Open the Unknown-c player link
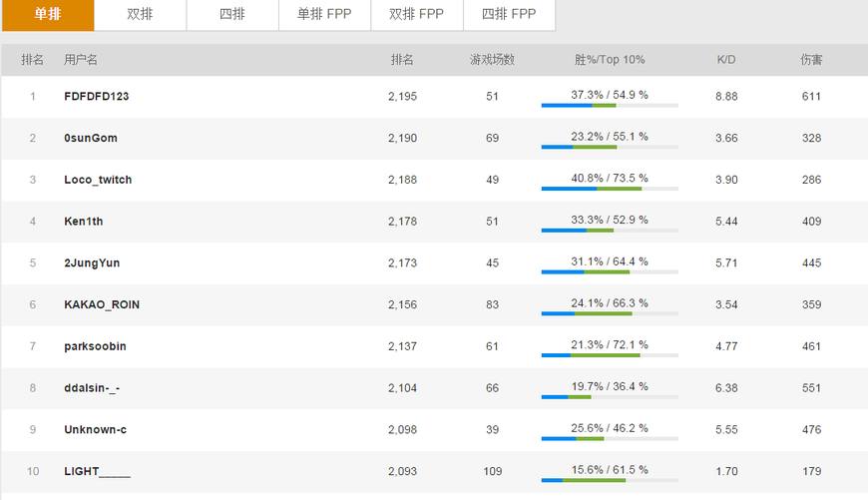Image resolution: width=868 pixels, height=500 pixels. click(95, 430)
